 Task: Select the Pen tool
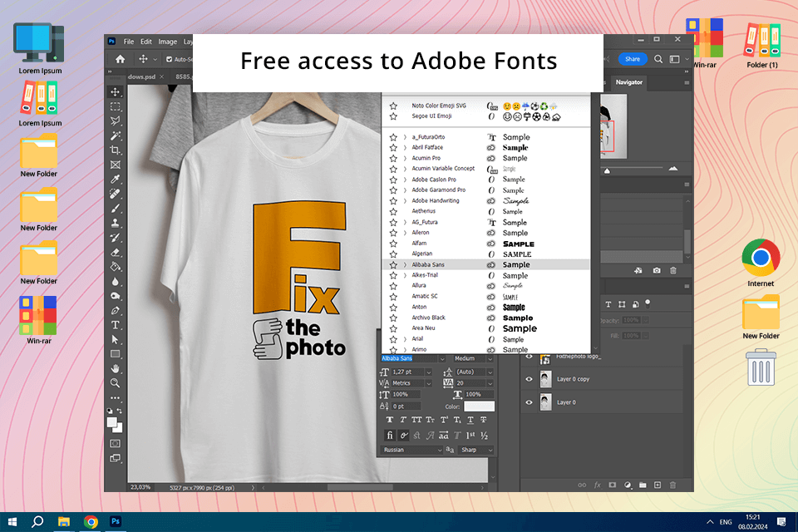(x=116, y=311)
